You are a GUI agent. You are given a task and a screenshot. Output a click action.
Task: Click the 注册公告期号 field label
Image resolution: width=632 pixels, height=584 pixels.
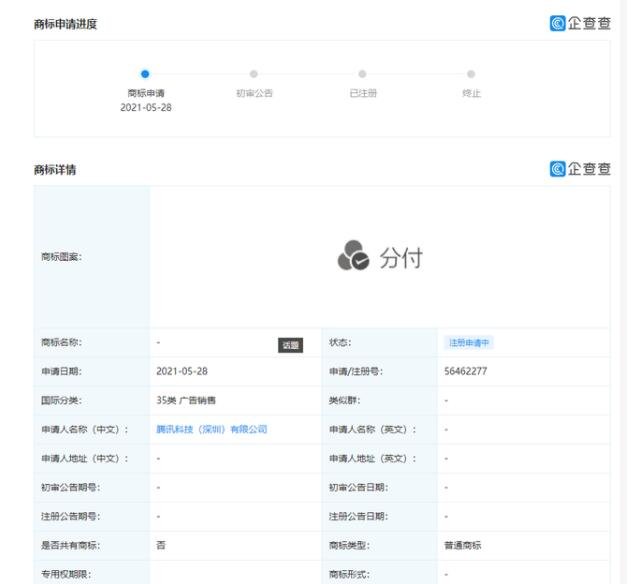point(71,516)
